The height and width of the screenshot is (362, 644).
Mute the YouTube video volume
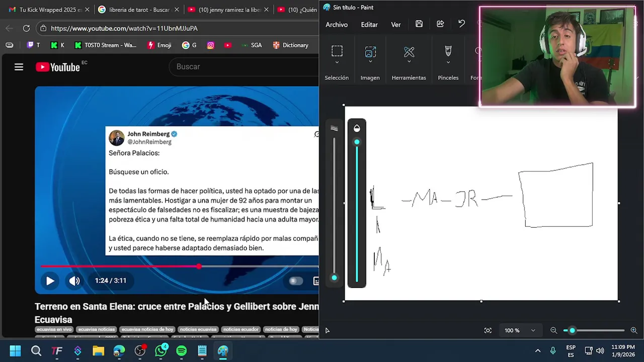(74, 281)
